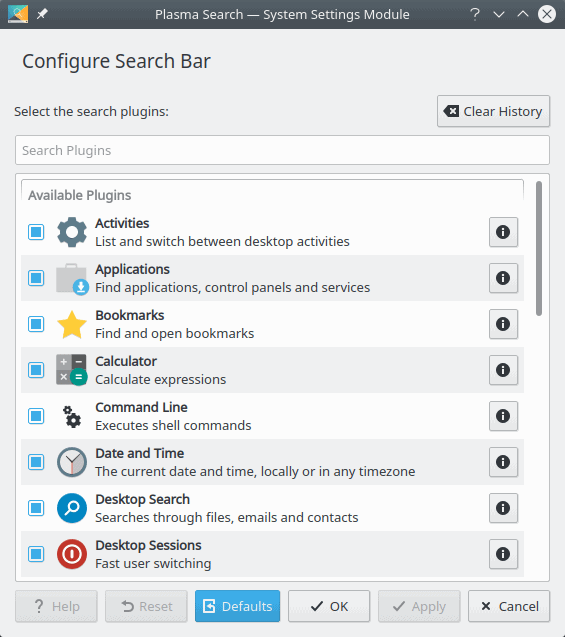Click the 'Command Line' plugin title text
The width and height of the screenshot is (565, 637).
click(141, 407)
